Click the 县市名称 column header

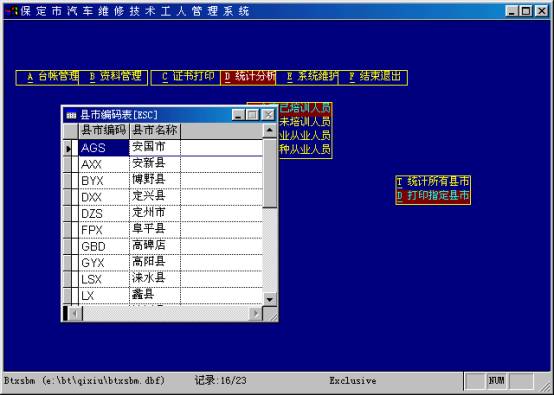tap(155, 131)
